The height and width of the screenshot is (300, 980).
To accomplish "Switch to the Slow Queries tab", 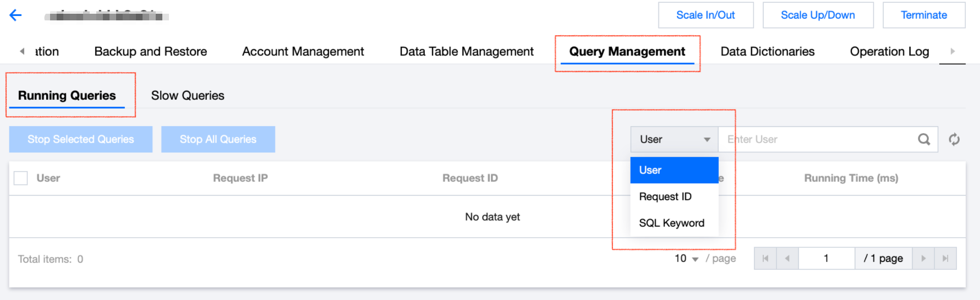I will pyautogui.click(x=188, y=96).
